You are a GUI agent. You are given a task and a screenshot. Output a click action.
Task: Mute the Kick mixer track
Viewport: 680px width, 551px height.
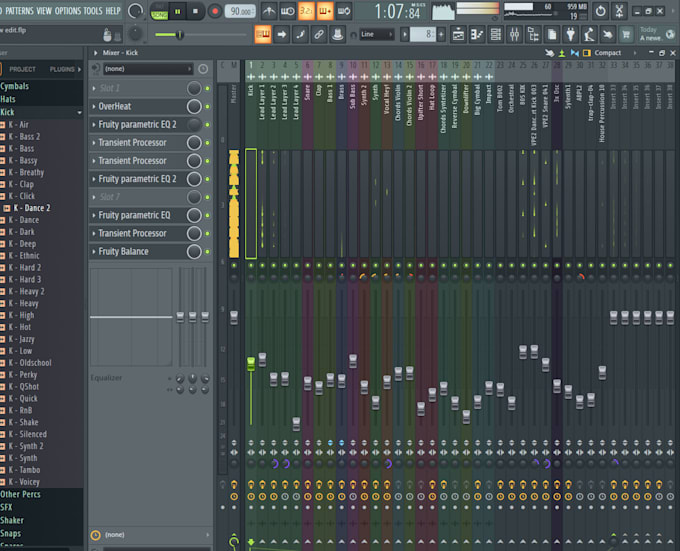[x=251, y=265]
